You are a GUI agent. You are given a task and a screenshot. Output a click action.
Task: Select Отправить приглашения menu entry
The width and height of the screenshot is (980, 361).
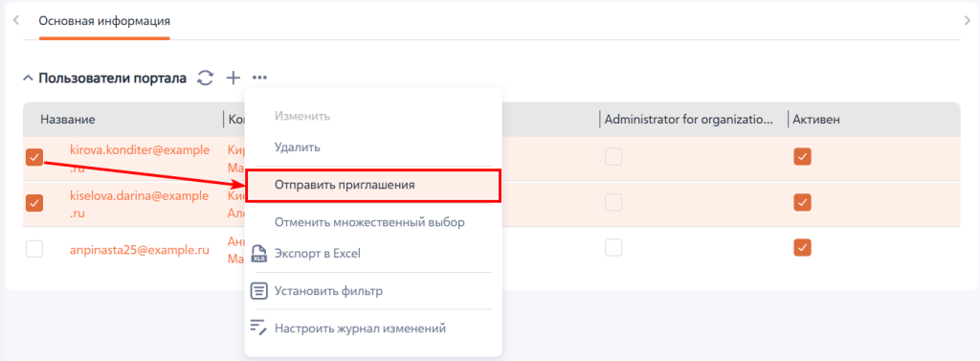pos(373,185)
